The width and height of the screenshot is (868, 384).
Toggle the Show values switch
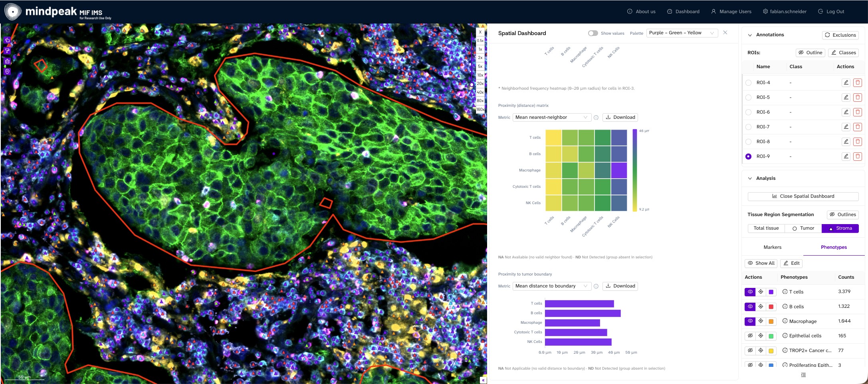pos(593,33)
